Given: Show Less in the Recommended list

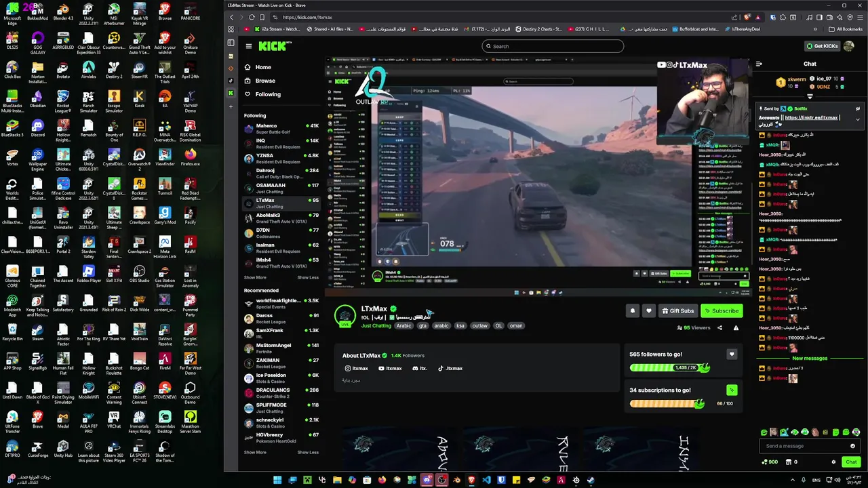Looking at the screenshot, I should point(308,452).
